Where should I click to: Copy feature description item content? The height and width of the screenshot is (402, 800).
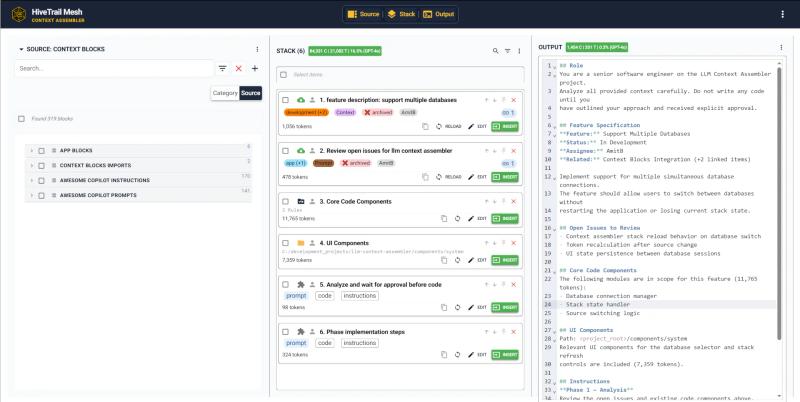coord(426,127)
